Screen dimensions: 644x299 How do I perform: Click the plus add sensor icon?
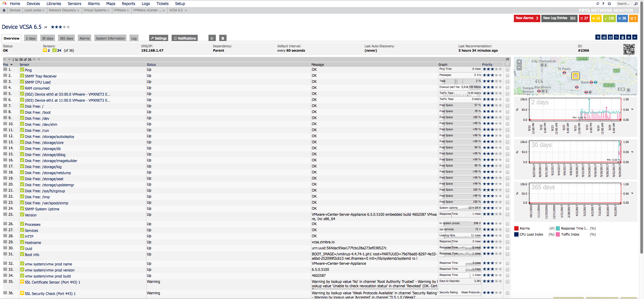[629, 37]
